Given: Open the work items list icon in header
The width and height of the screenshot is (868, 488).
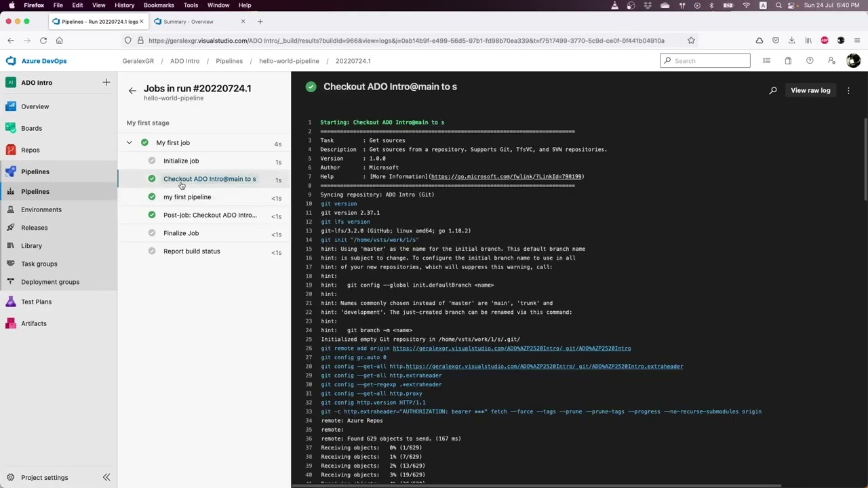Looking at the screenshot, I should click(x=766, y=61).
